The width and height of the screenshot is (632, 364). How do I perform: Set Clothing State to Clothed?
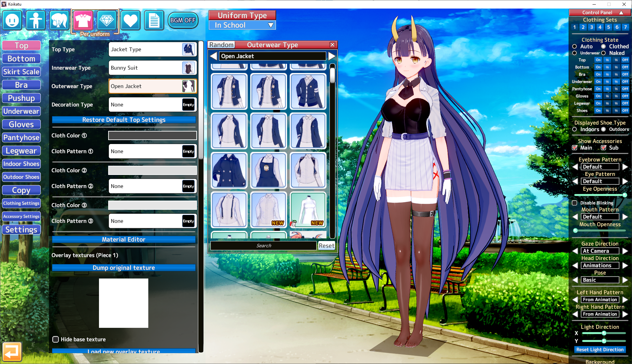[x=603, y=46]
